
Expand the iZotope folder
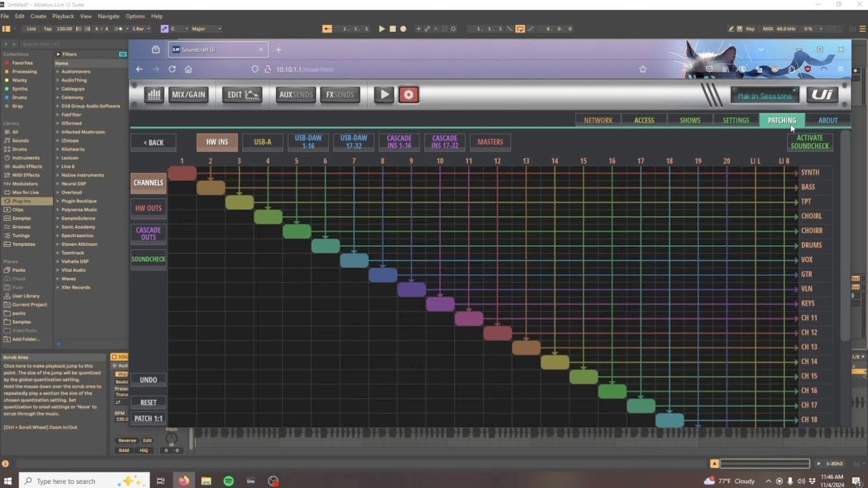(58, 140)
